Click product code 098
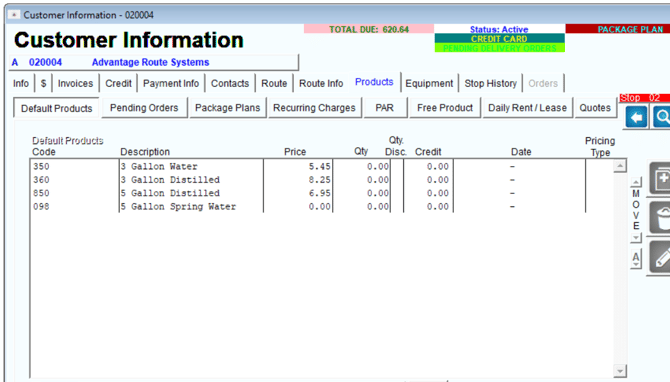 41,206
